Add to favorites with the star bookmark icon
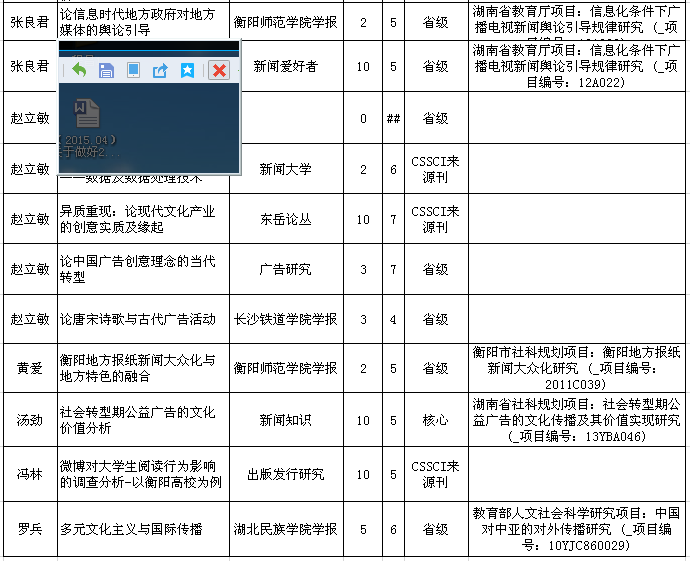 (x=187, y=70)
